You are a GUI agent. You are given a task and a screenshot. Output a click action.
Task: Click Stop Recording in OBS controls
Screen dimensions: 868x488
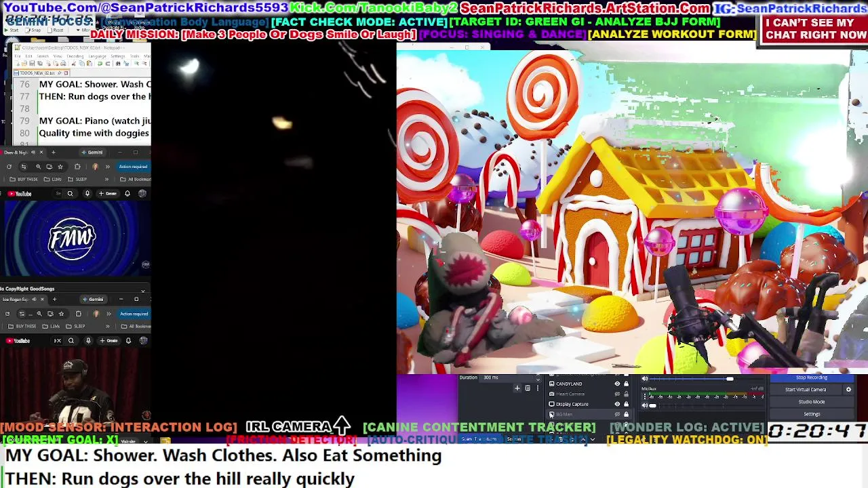[811, 378]
